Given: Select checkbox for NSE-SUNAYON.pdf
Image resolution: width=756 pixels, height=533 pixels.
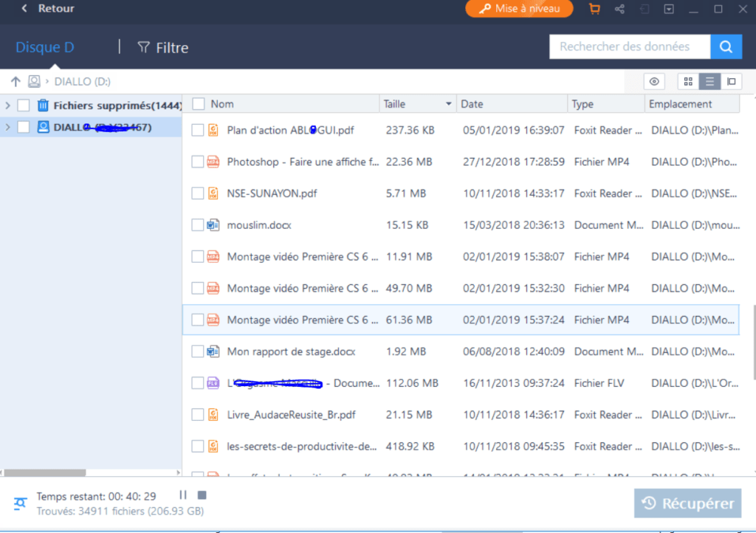Looking at the screenshot, I should [197, 193].
